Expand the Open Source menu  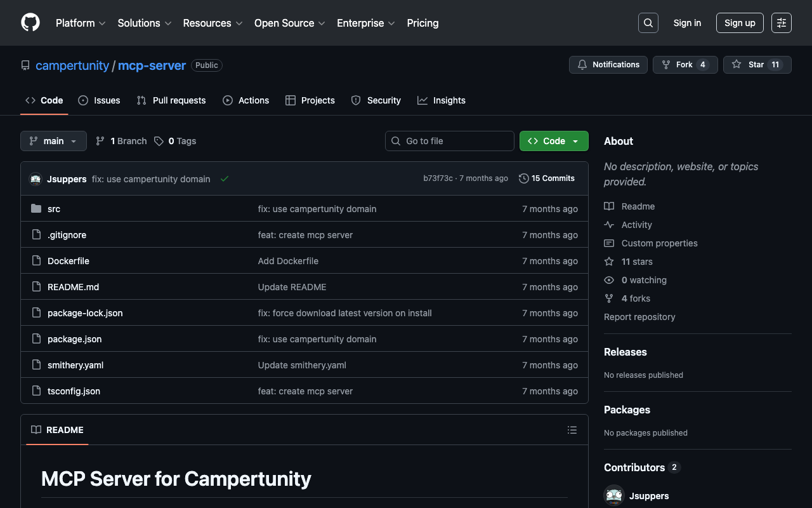(289, 23)
